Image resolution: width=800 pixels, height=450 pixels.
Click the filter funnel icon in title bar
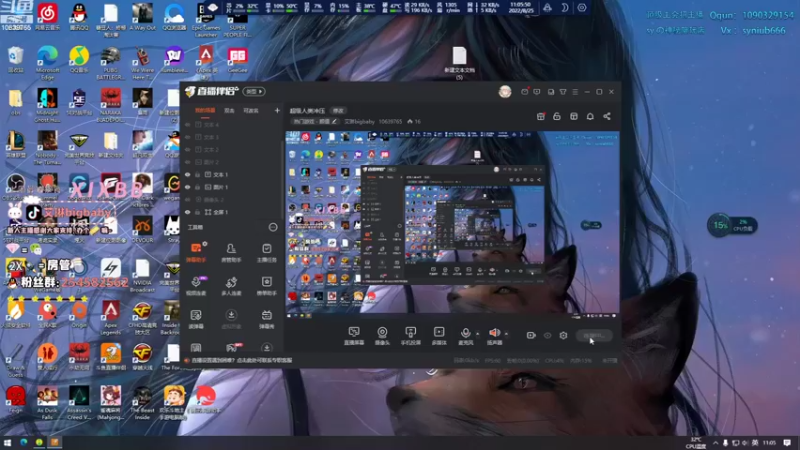(x=563, y=92)
